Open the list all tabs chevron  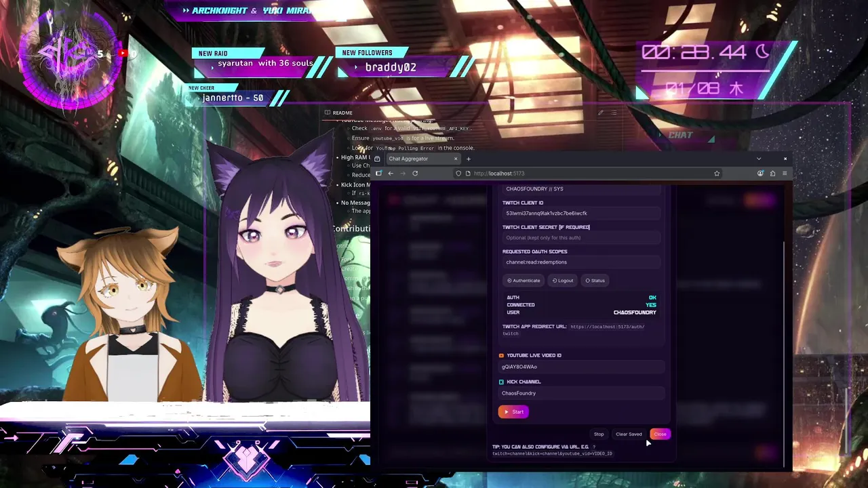coord(759,159)
